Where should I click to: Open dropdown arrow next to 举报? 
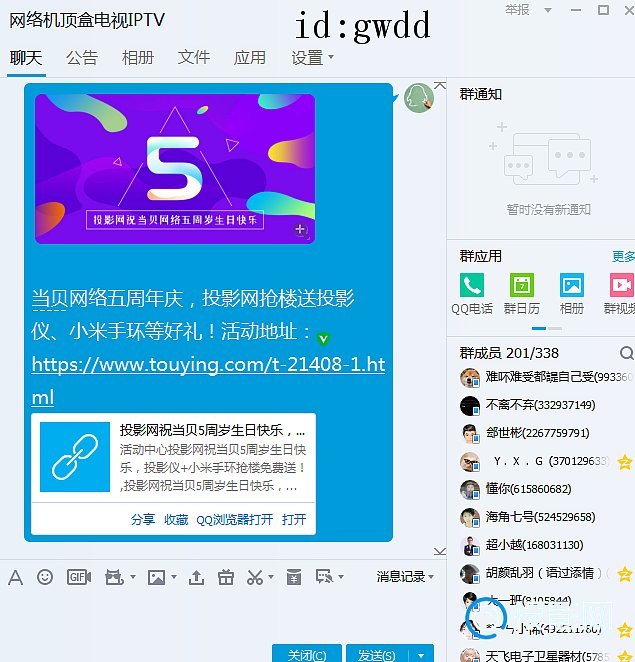[x=548, y=11]
